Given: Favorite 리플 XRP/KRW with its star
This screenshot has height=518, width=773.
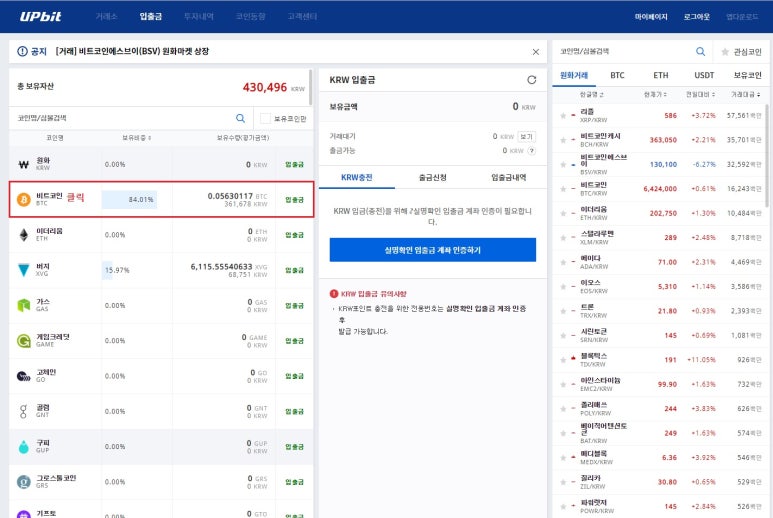Looking at the screenshot, I should pyautogui.click(x=563, y=116).
